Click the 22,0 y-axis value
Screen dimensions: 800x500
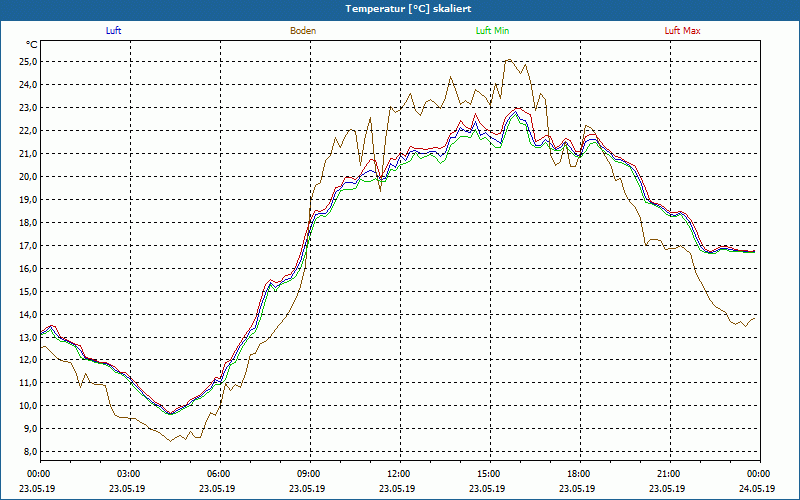pyautogui.click(x=29, y=131)
